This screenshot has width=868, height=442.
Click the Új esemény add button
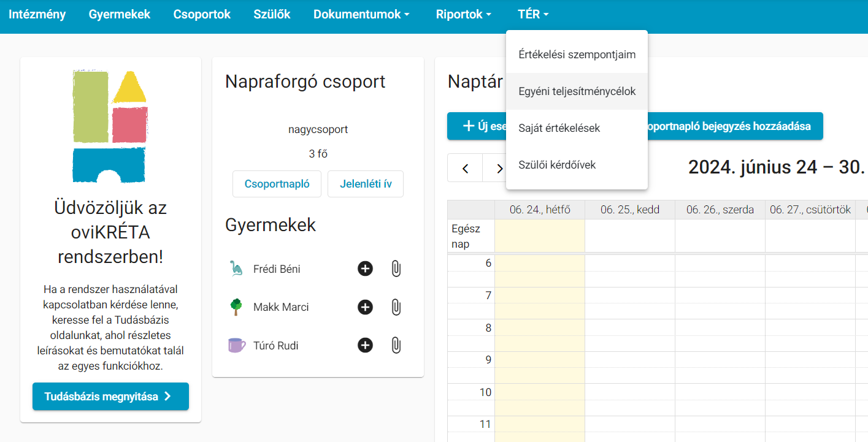(477, 126)
